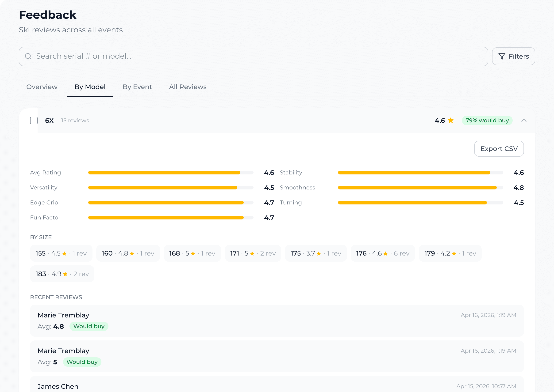Click the star in the 179 size chip

(x=454, y=253)
